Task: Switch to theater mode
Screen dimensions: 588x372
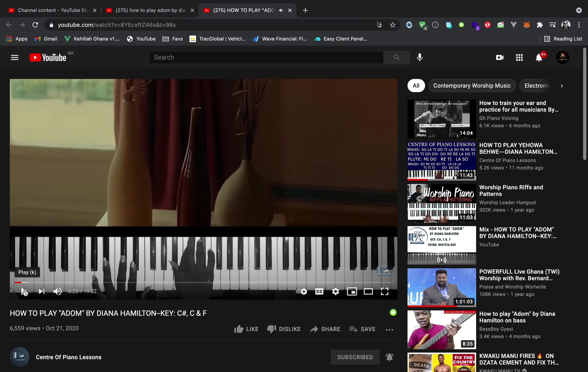Action: 368,292
